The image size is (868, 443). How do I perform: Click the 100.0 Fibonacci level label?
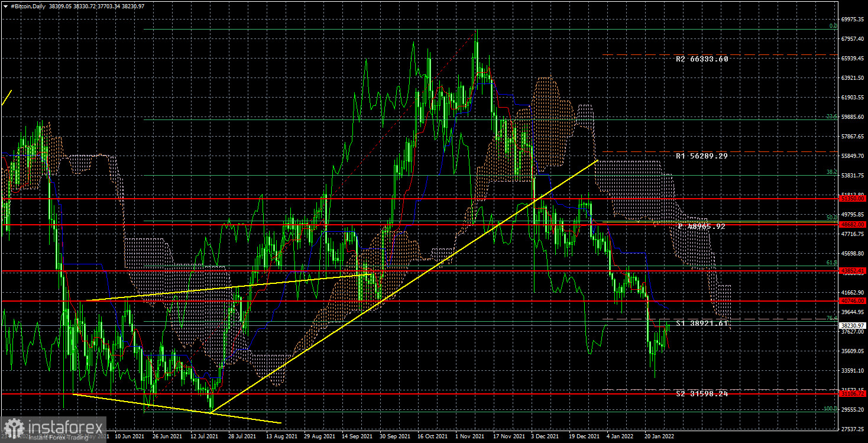830,408
